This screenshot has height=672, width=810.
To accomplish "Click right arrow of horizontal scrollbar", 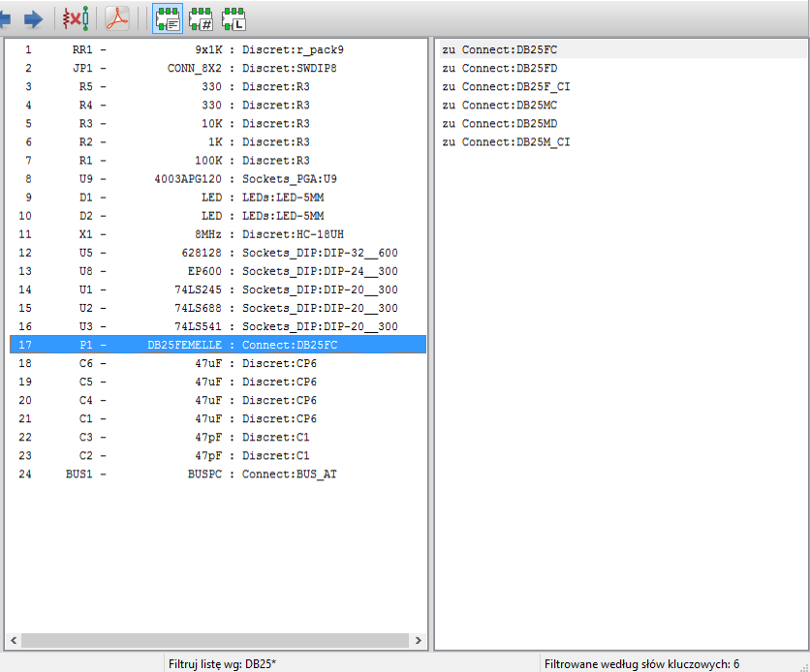I will [x=418, y=640].
